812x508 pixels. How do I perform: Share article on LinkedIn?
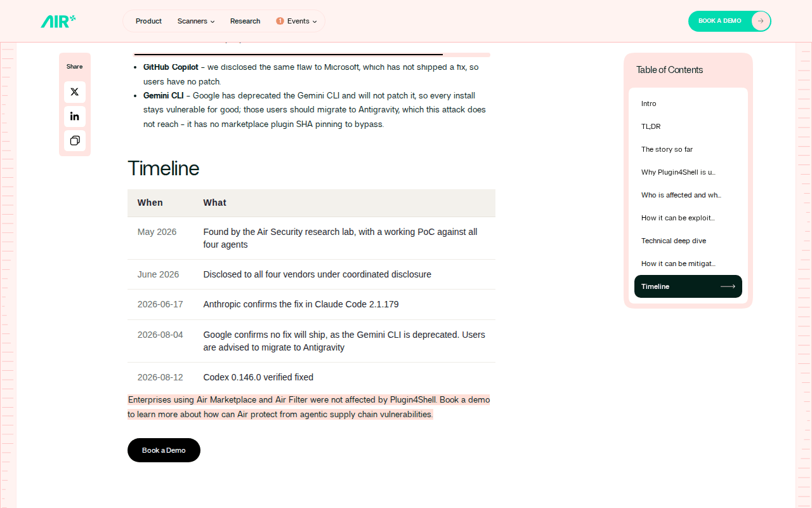[75, 116]
